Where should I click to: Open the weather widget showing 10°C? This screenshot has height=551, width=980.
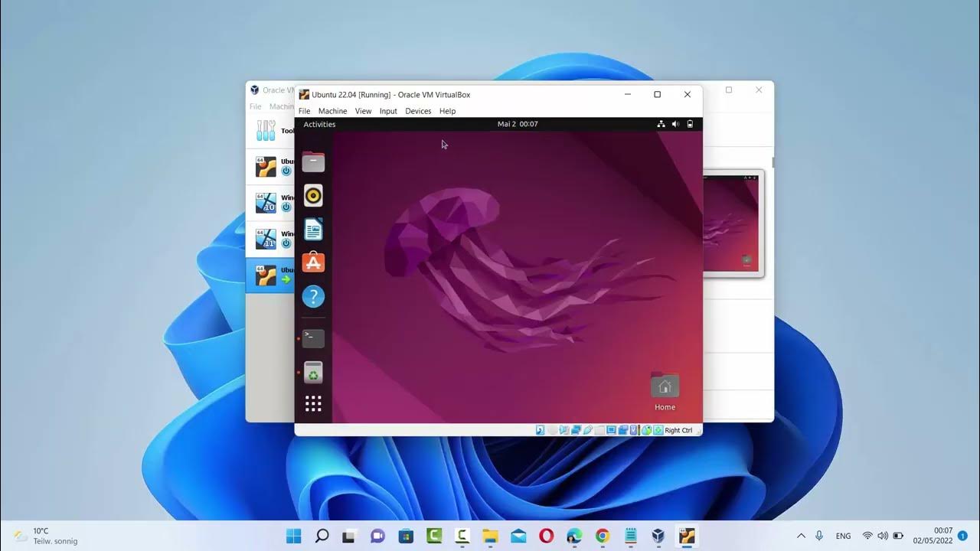pos(45,536)
